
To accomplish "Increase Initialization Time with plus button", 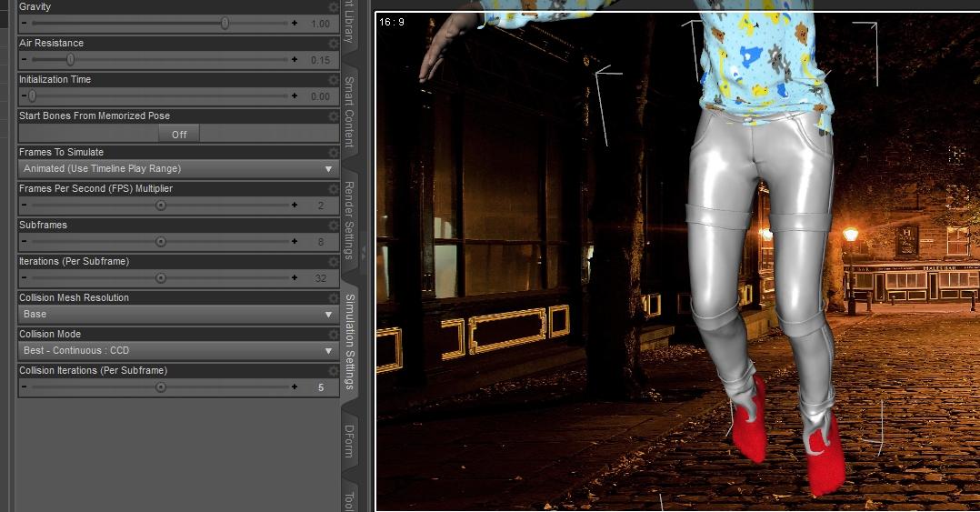I will coord(295,95).
